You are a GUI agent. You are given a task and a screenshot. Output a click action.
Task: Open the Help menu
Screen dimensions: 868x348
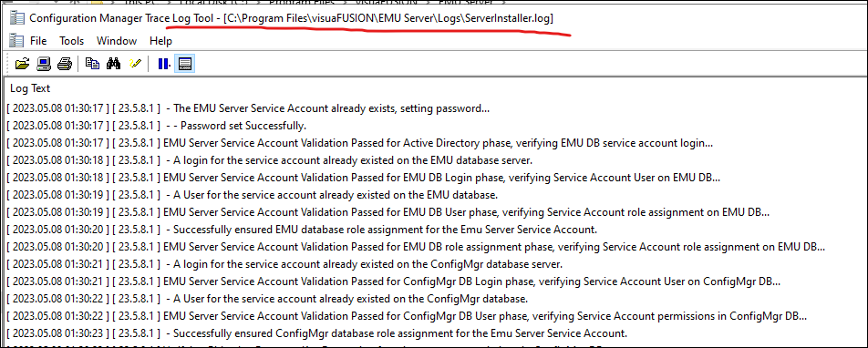(160, 41)
